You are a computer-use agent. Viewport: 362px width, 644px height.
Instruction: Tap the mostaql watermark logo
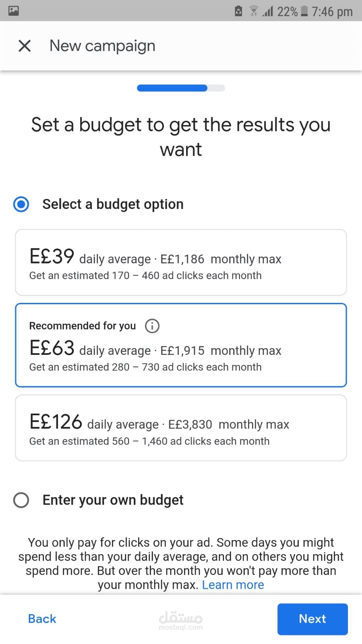click(x=181, y=620)
